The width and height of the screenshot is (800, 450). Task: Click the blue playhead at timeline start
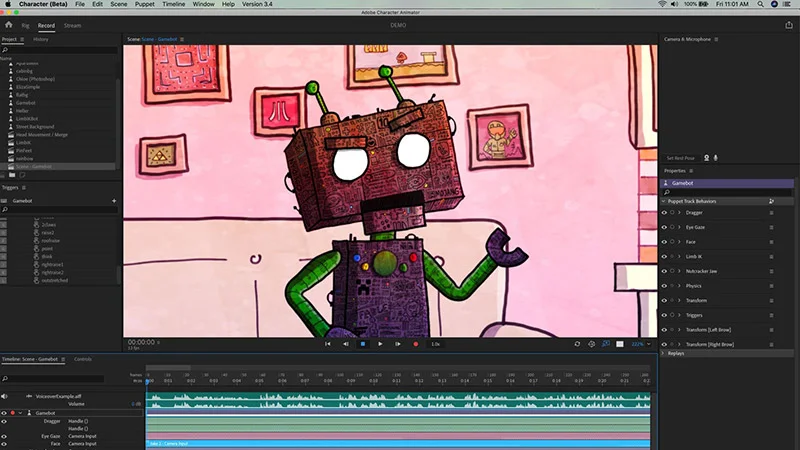tap(148, 381)
